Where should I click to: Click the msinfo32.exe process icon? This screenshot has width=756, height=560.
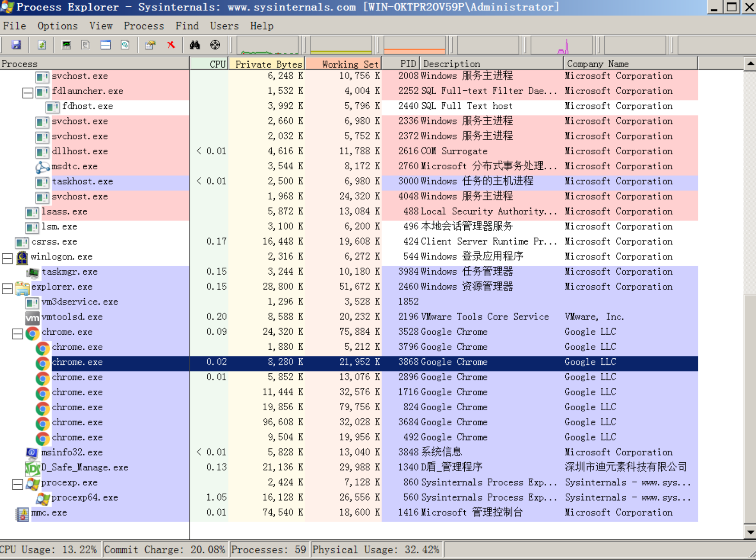point(32,453)
